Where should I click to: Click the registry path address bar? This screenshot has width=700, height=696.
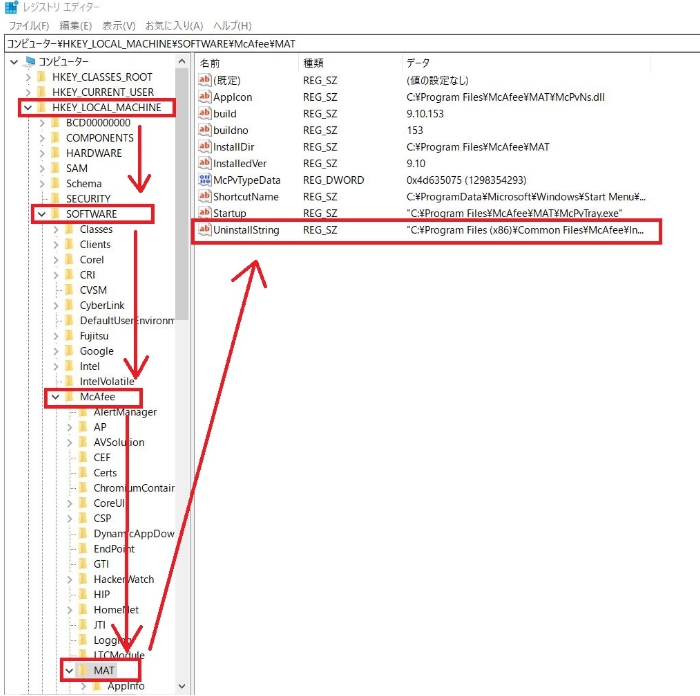click(x=350, y=44)
